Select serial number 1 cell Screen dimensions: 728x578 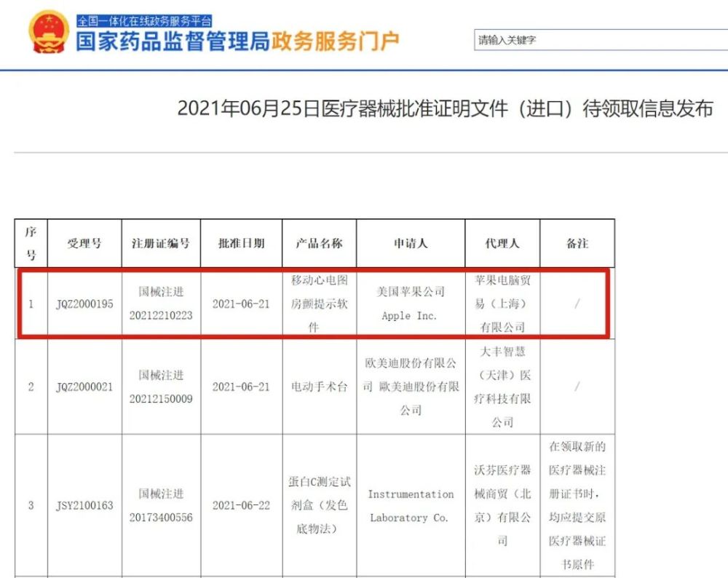[x=31, y=304]
